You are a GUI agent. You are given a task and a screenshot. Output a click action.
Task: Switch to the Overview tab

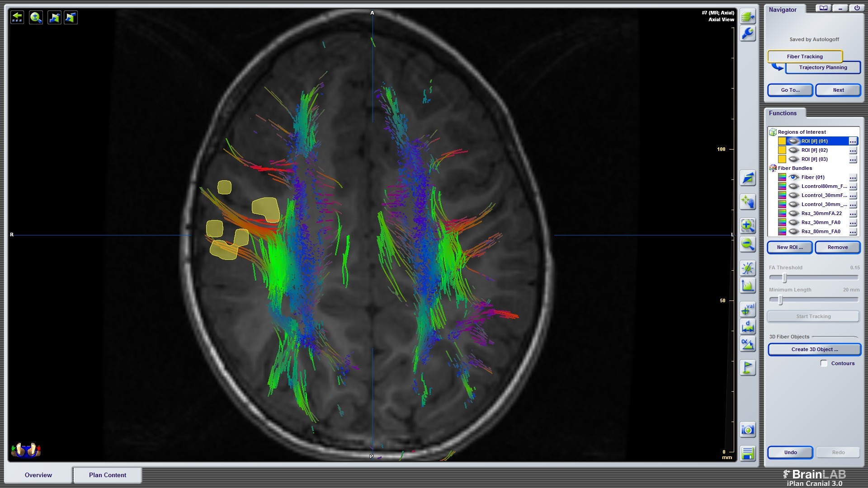point(38,475)
